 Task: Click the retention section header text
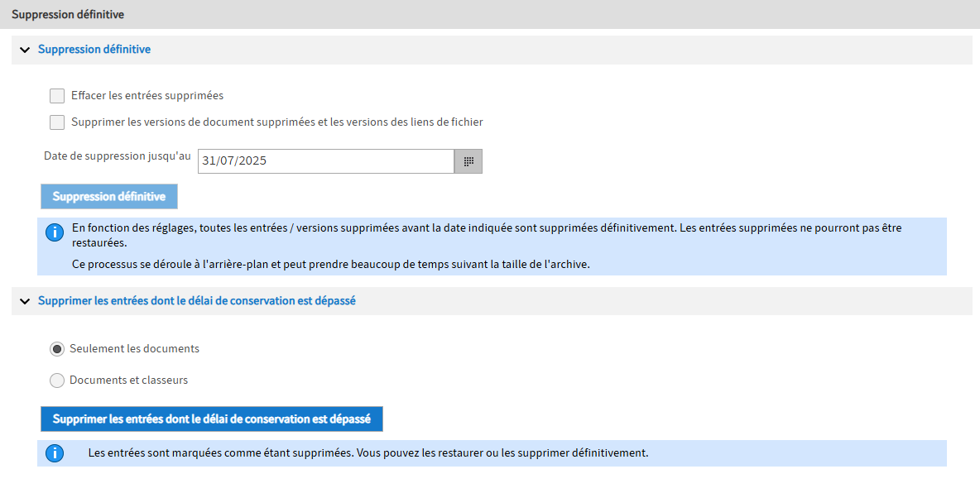coord(196,300)
